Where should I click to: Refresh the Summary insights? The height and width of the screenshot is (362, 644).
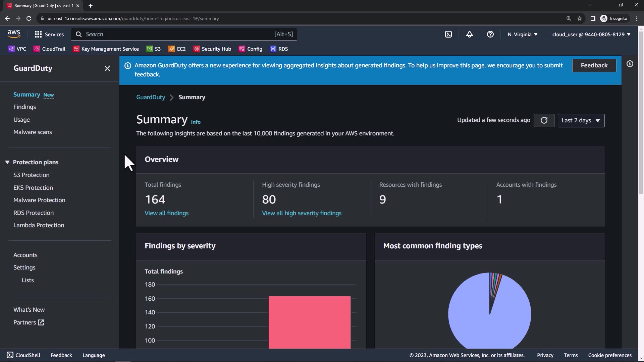point(544,120)
